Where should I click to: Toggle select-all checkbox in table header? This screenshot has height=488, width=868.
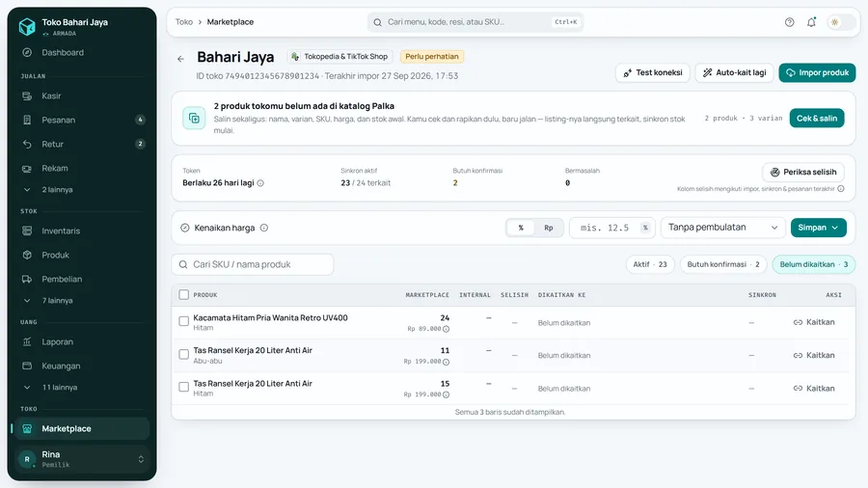pos(184,295)
